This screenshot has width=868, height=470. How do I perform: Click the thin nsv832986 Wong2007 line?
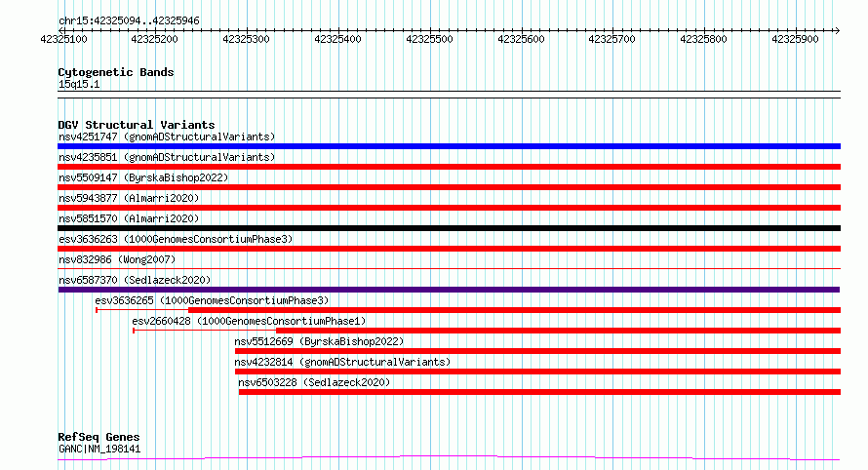449,269
